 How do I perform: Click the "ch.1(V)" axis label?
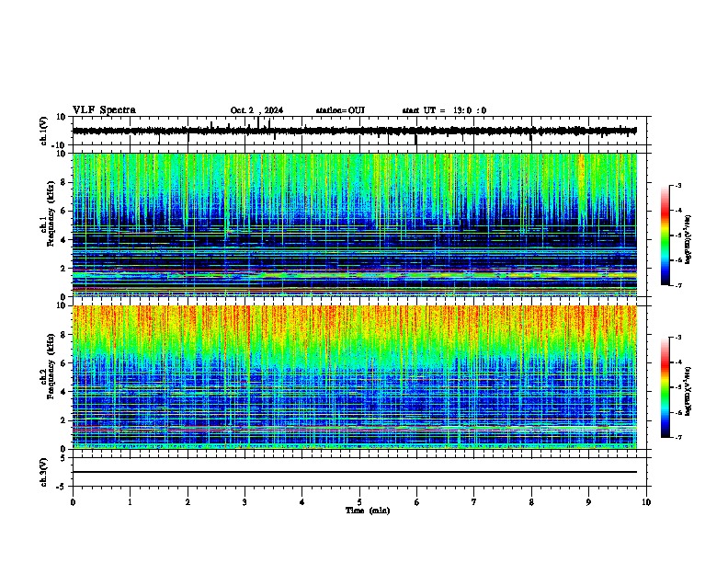coord(44,131)
